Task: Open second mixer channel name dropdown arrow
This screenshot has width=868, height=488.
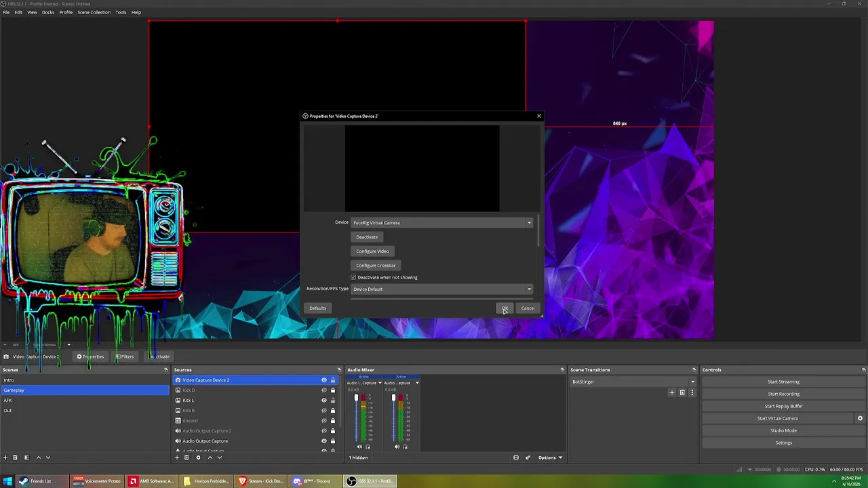Action: 417,383
